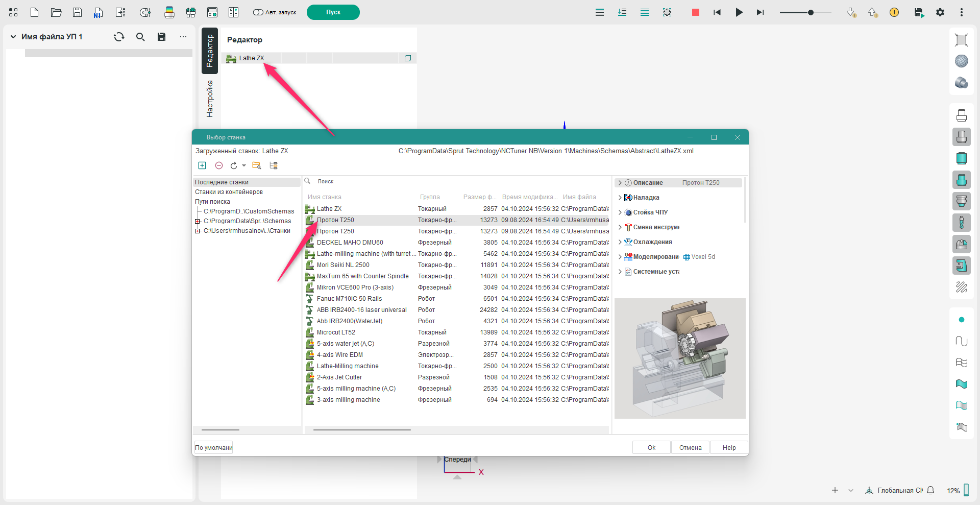Open the folder search icon in dialog toolbar
Image resolution: width=980 pixels, height=505 pixels.
click(257, 165)
